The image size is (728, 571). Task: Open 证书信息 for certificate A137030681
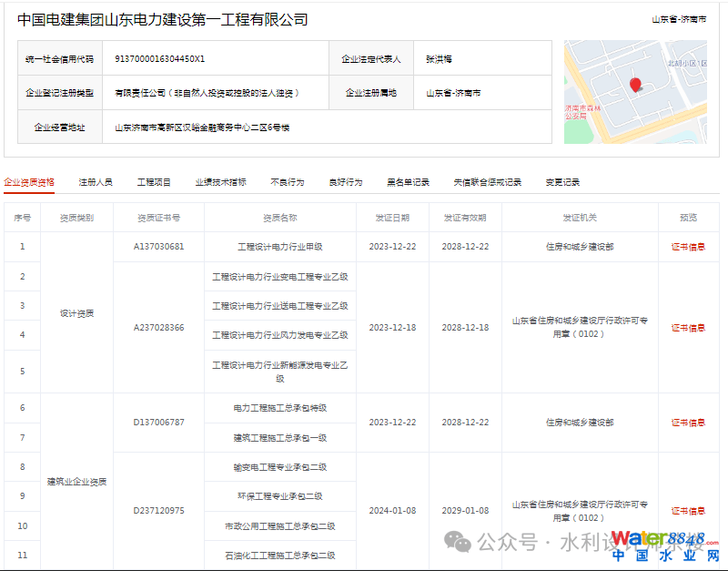(x=688, y=247)
